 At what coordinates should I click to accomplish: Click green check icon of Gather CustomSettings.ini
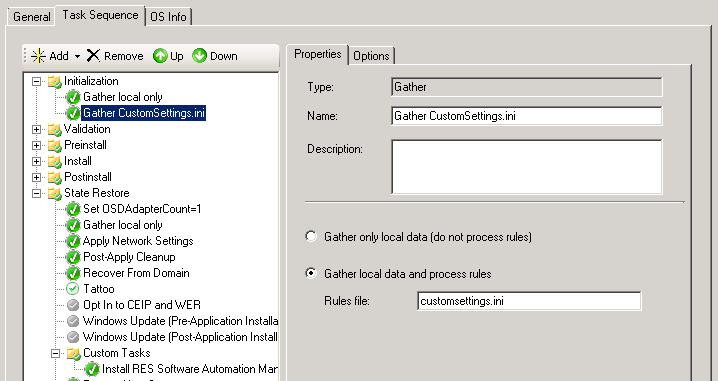click(x=73, y=113)
